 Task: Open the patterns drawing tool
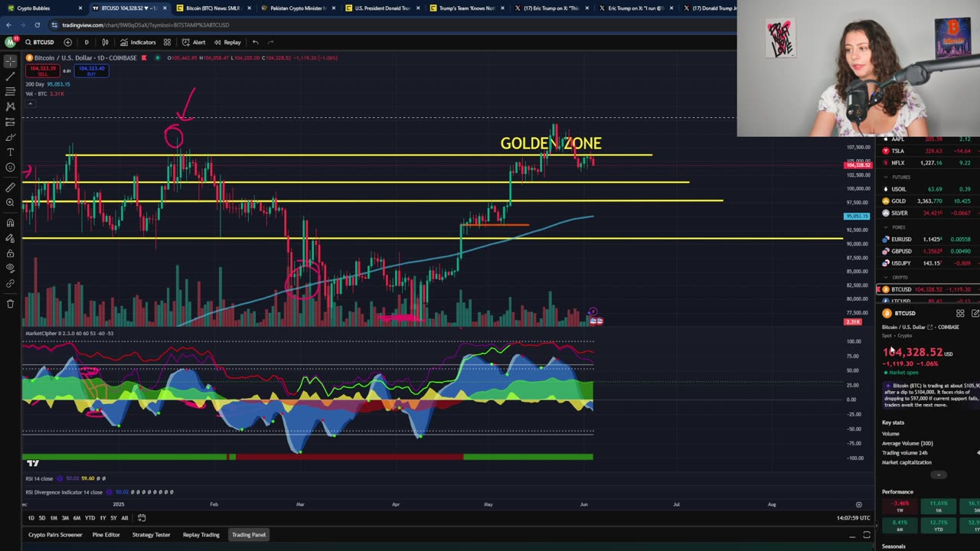10,107
